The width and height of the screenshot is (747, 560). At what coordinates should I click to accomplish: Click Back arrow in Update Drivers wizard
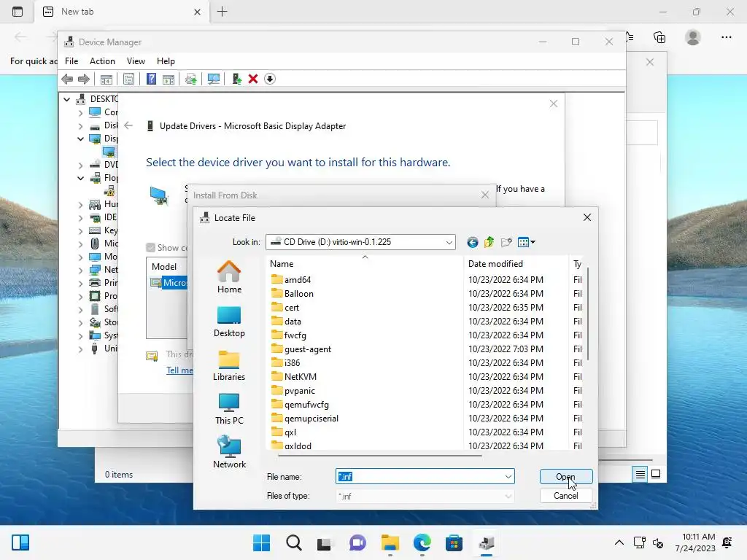point(128,125)
